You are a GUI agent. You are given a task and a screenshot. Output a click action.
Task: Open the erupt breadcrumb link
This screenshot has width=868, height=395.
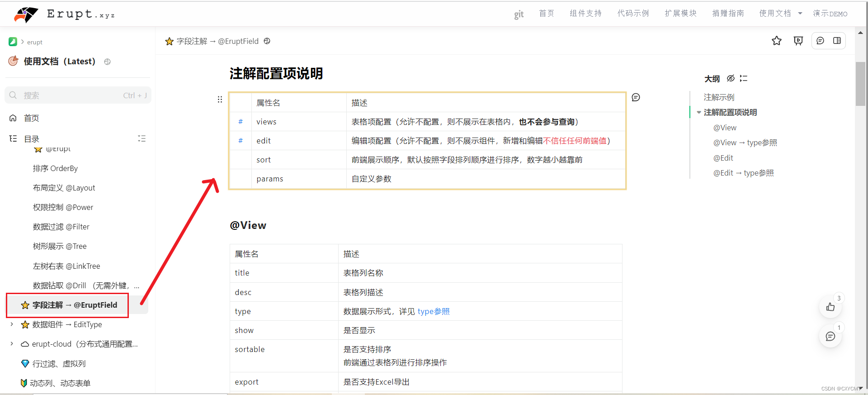[x=35, y=42]
